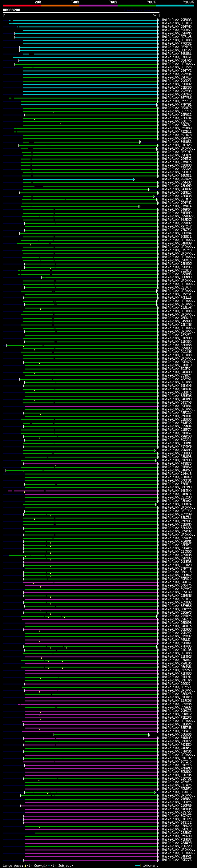The image size is (197, 868).
Task: Select the query name BB908200
Action: 11,10
